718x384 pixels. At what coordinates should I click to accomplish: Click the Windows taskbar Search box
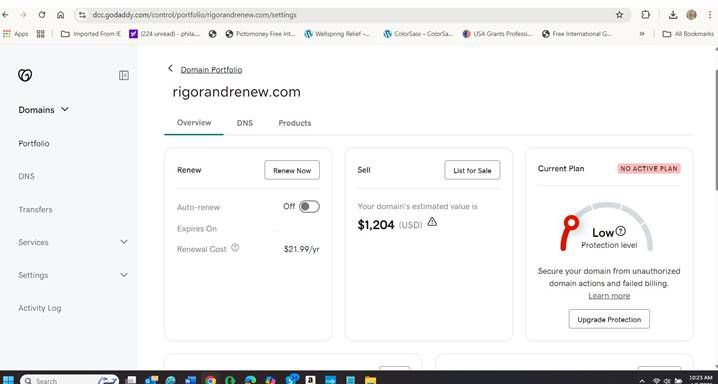coord(70,380)
